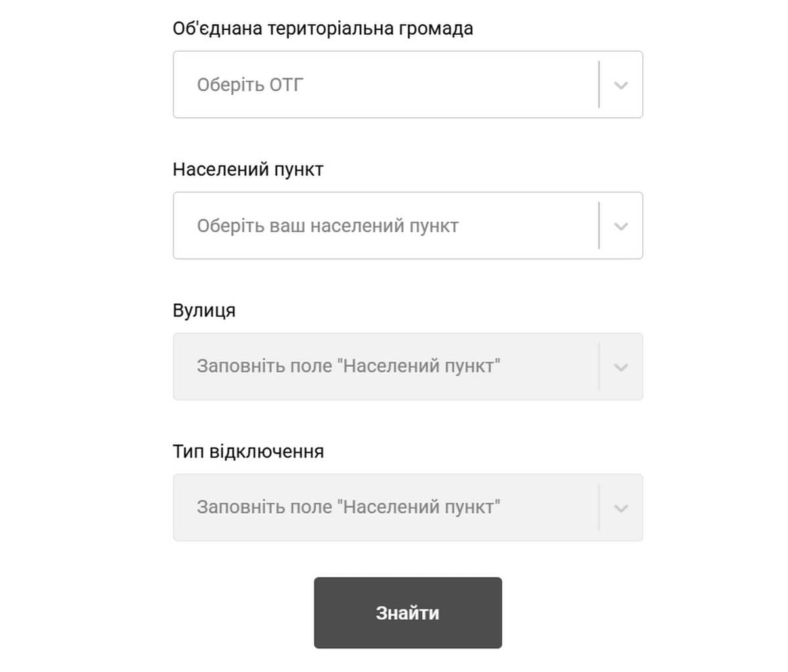Expand the Тип відключення dropdown
Viewport: 788px width, 672px height.
pos(394,508)
